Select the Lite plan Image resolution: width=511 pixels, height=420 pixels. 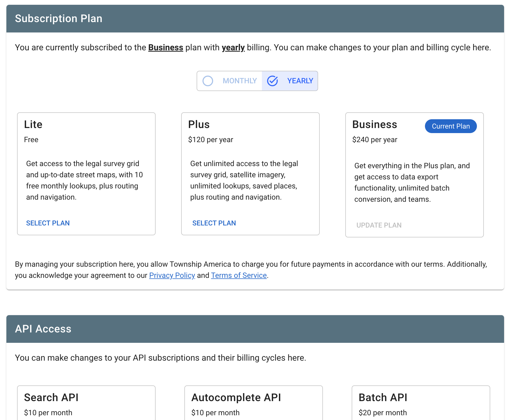pyautogui.click(x=48, y=223)
